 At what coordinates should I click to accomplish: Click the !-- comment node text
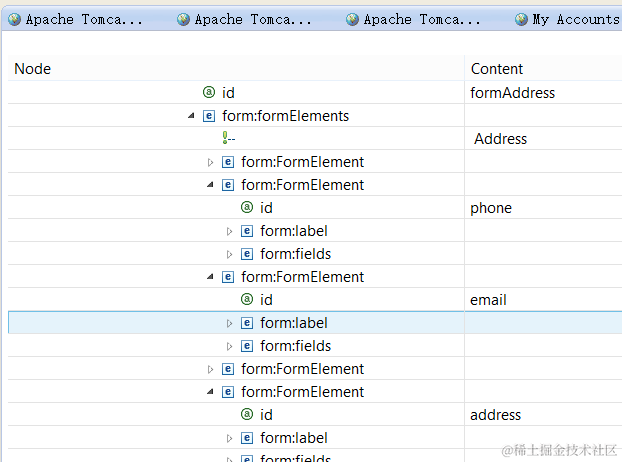(231, 139)
